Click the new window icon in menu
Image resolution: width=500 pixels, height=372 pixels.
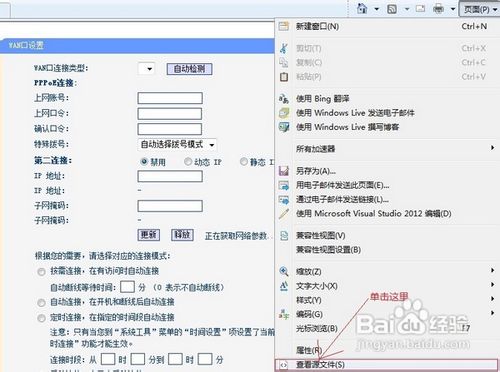(x=284, y=26)
